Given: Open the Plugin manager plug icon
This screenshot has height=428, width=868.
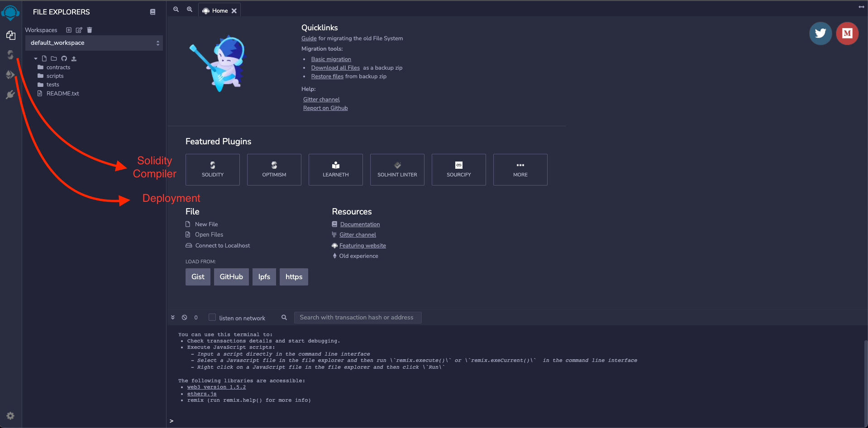Looking at the screenshot, I should [x=10, y=95].
